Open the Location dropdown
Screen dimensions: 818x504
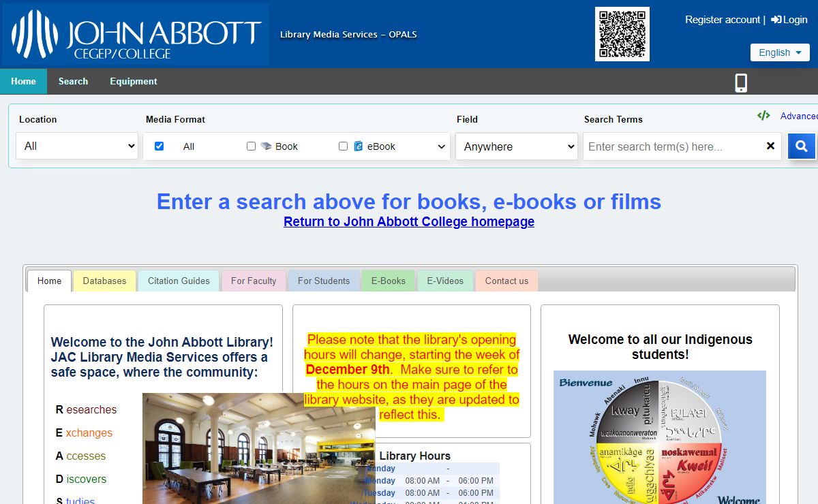pyautogui.click(x=77, y=146)
